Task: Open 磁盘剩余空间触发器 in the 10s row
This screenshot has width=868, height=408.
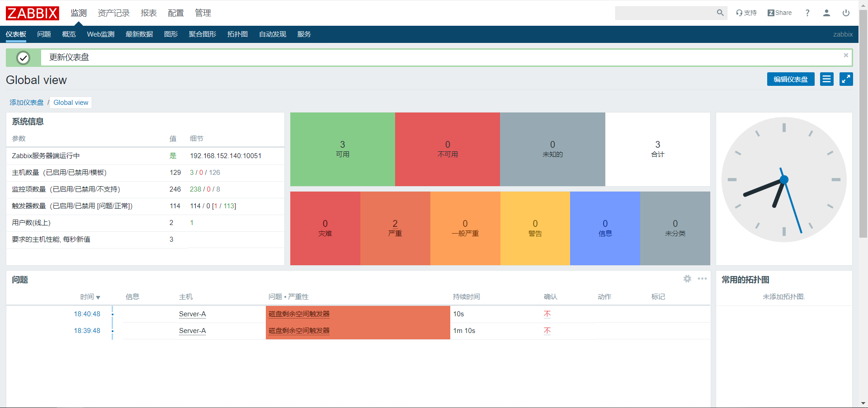Action: 299,314
